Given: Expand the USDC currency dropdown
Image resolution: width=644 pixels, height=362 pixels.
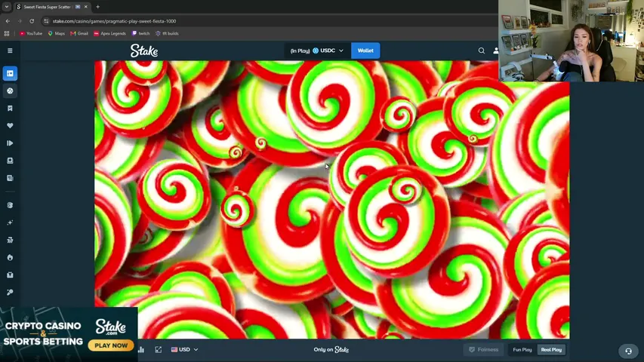Looking at the screenshot, I should [x=316, y=51].
